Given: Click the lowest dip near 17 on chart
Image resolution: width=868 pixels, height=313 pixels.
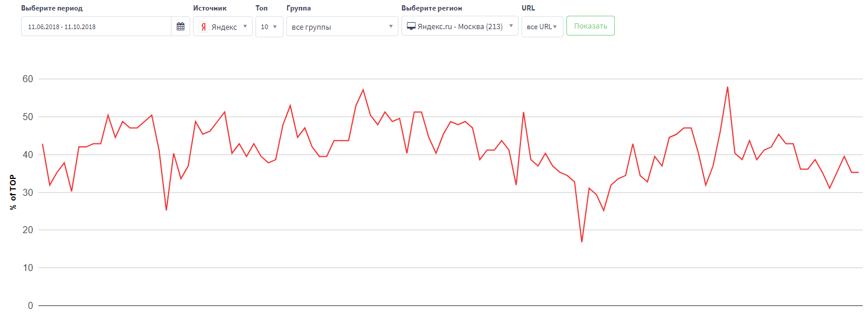Looking at the screenshot, I should [582, 241].
